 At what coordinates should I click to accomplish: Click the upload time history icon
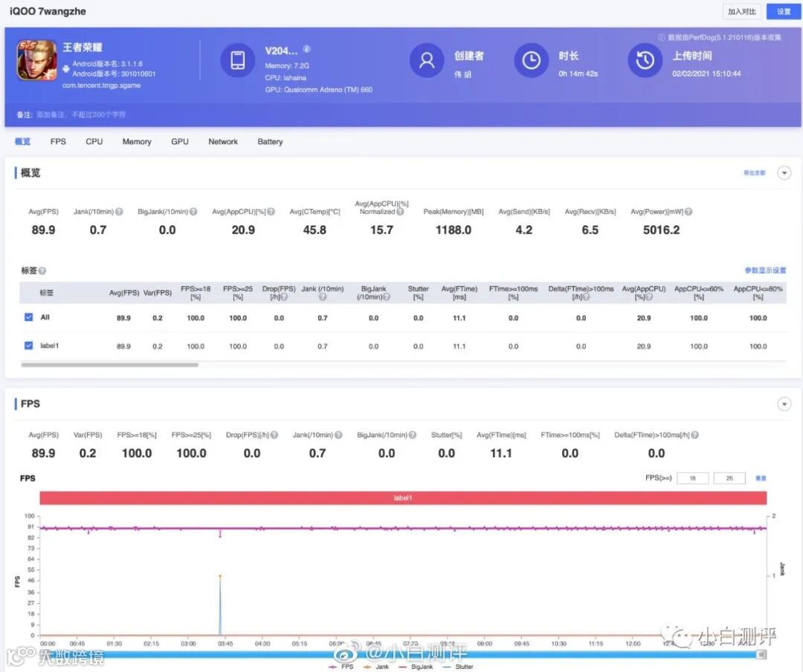645,60
